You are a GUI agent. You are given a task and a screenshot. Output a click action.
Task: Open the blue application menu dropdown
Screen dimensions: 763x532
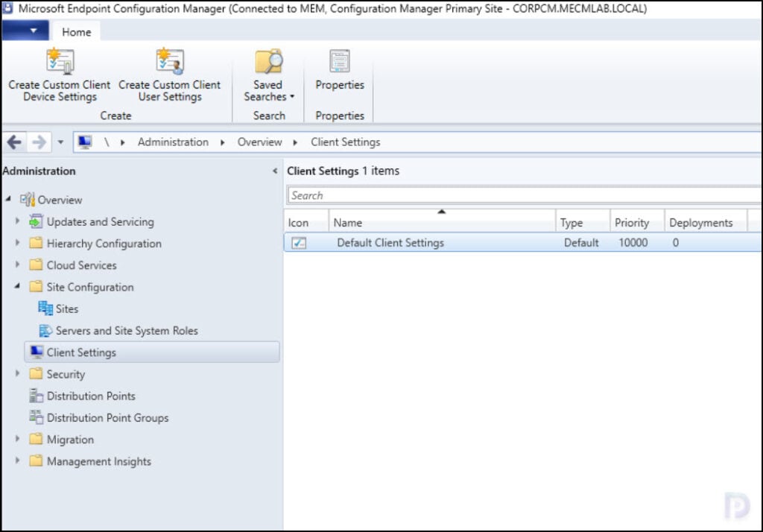pos(26,31)
